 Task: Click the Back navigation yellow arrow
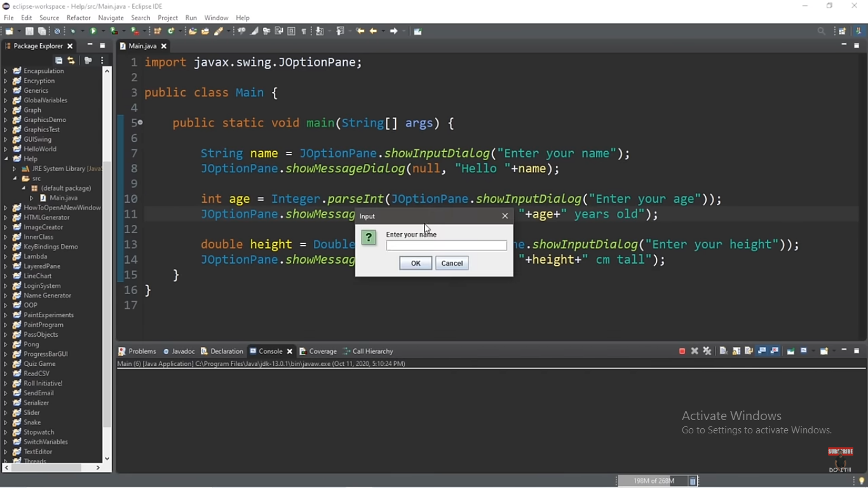373,31
